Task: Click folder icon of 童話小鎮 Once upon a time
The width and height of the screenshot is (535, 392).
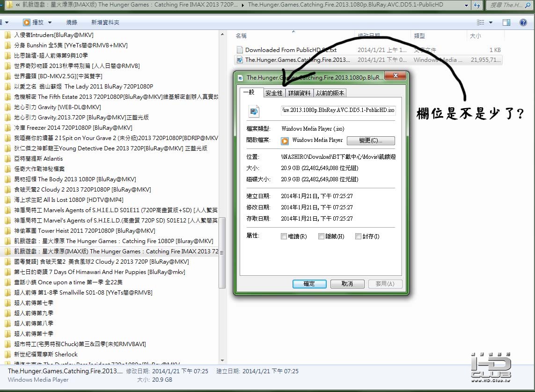Action: (x=7, y=282)
